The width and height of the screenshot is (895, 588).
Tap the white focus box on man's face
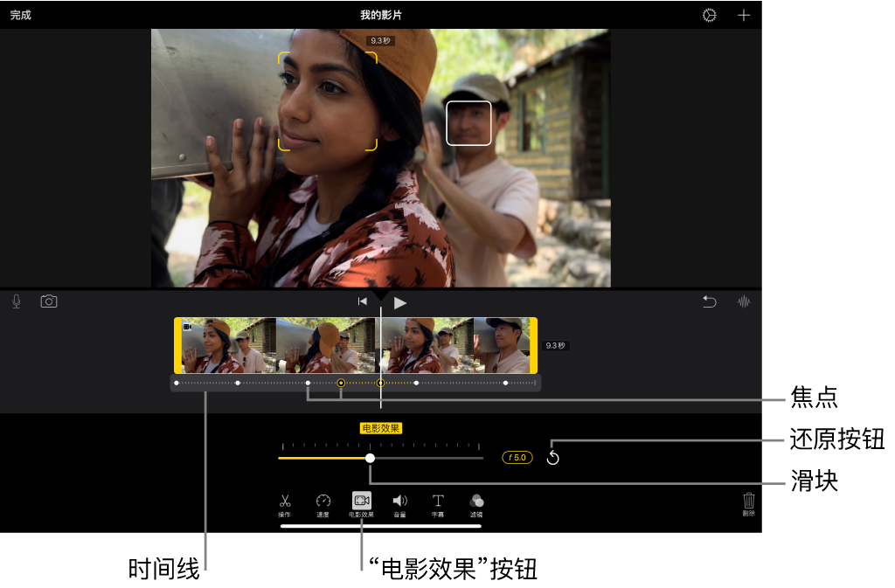coord(468,123)
